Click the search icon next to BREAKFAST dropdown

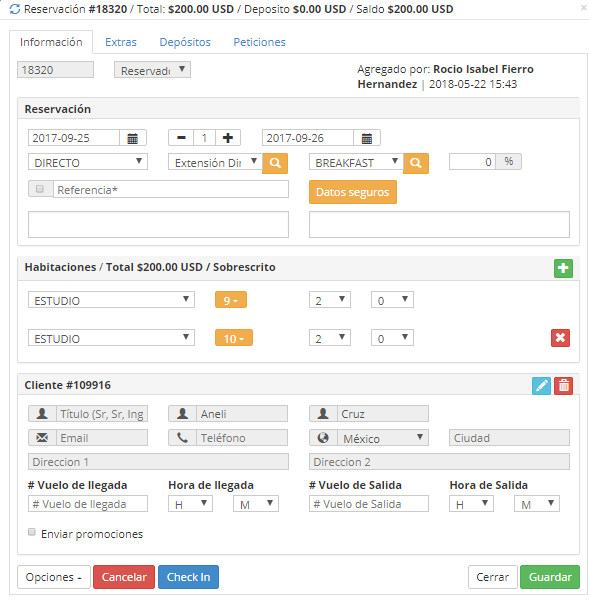click(416, 163)
